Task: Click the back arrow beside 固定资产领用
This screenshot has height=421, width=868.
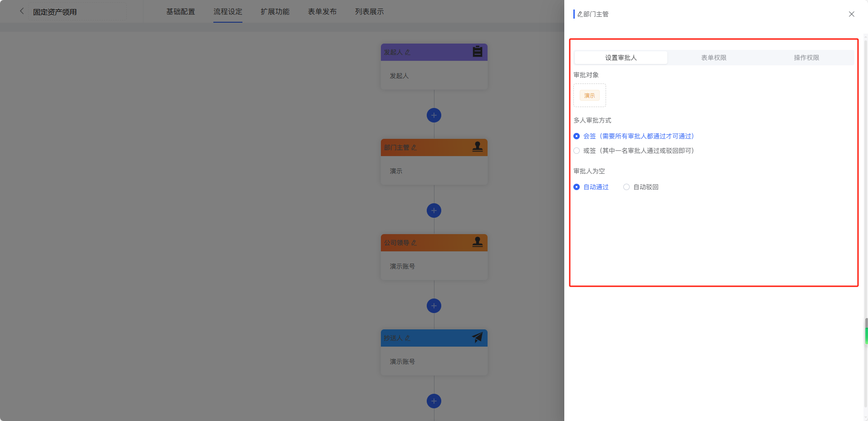Action: tap(21, 11)
